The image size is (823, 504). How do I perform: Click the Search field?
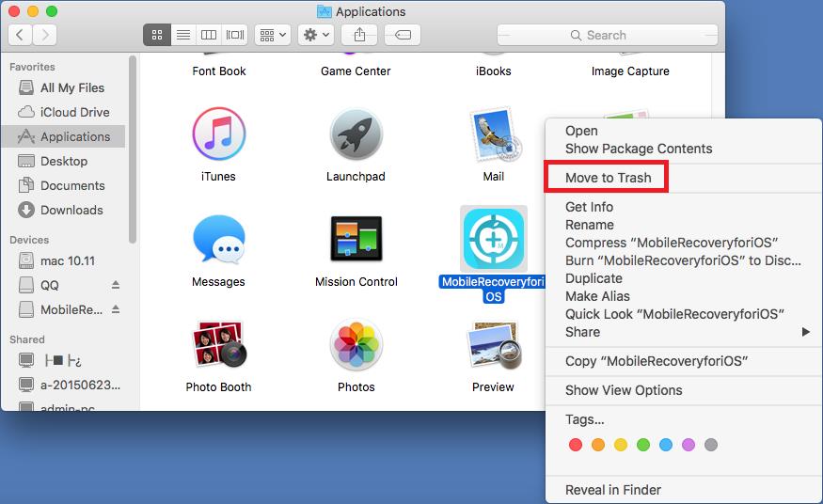pos(608,35)
